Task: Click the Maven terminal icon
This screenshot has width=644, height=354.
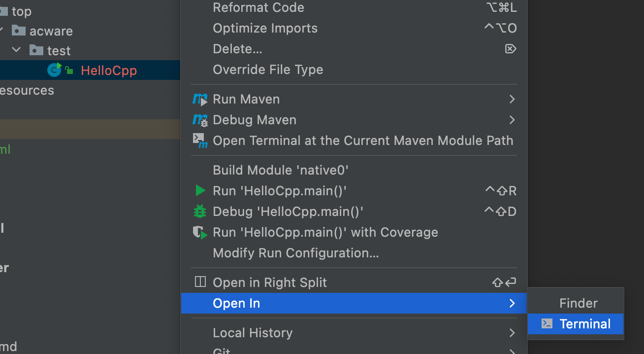Action: click(200, 141)
